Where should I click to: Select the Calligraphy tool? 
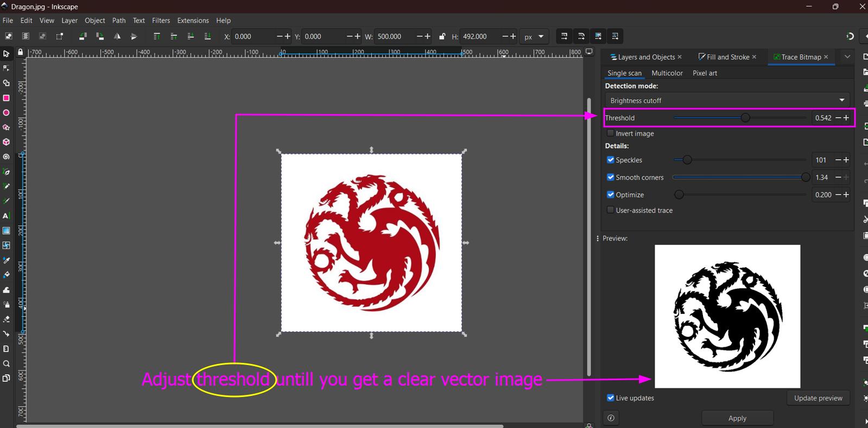(6, 201)
